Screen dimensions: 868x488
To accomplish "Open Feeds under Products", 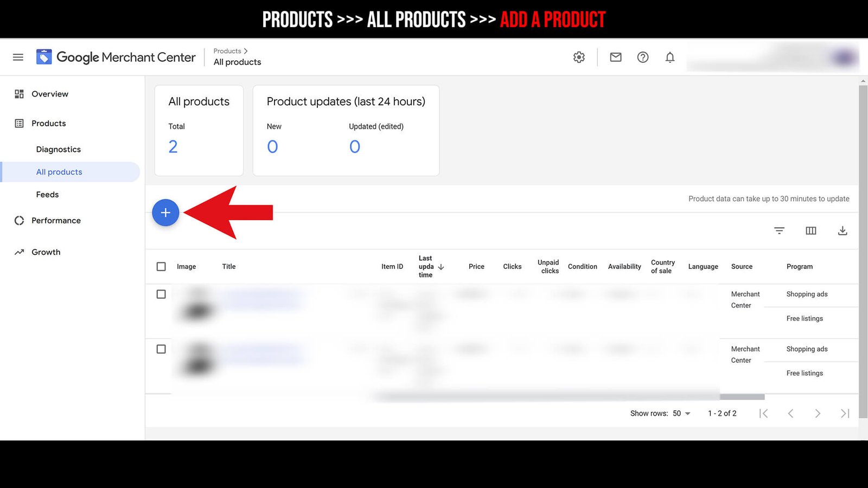I will coord(47,194).
